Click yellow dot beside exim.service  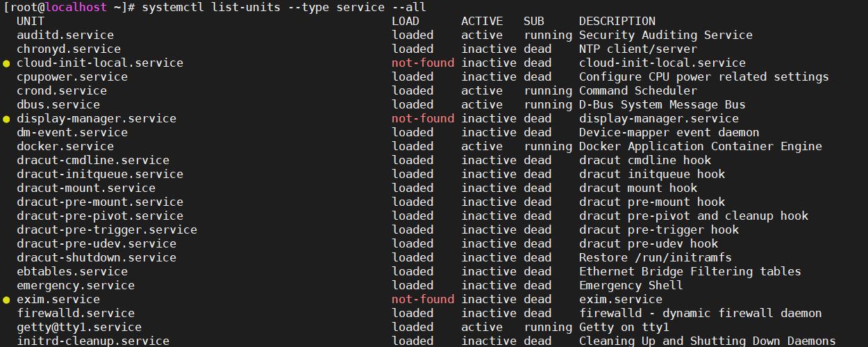[7, 300]
